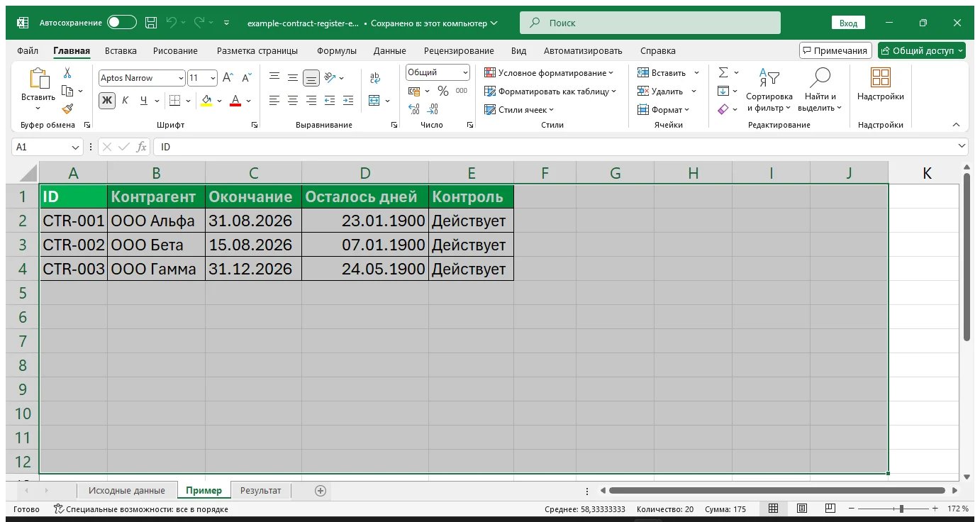This screenshot has width=980, height=522.
Task: Apply the red font color
Action: click(x=236, y=100)
